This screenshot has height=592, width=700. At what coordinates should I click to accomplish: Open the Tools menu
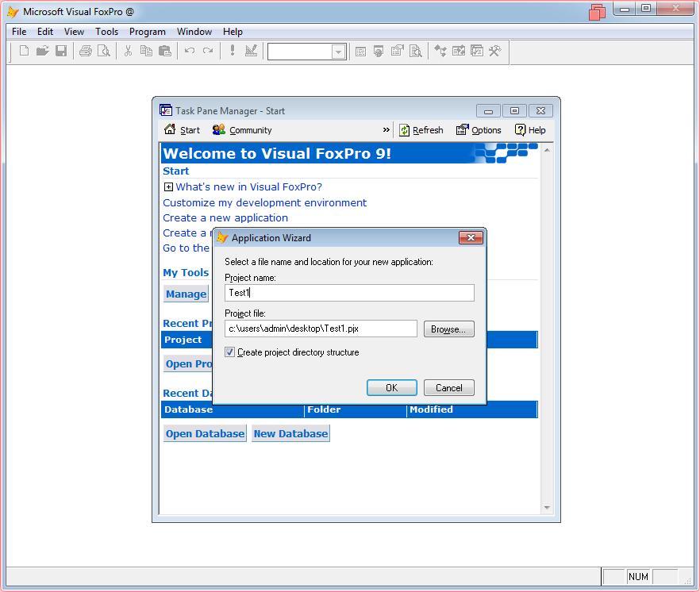106,32
